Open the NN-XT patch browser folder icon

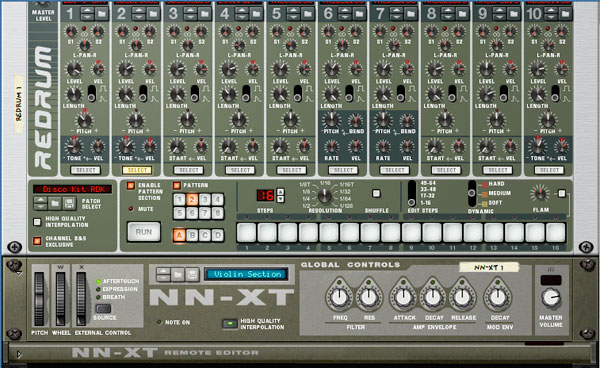pos(178,274)
